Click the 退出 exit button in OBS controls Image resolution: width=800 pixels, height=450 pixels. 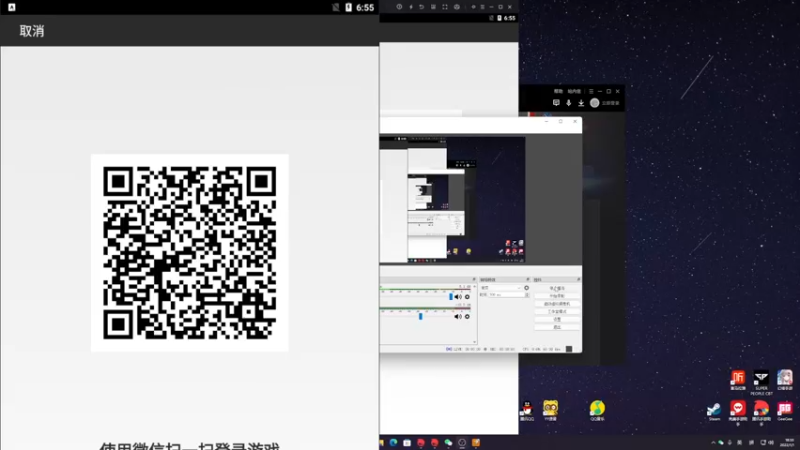557,327
